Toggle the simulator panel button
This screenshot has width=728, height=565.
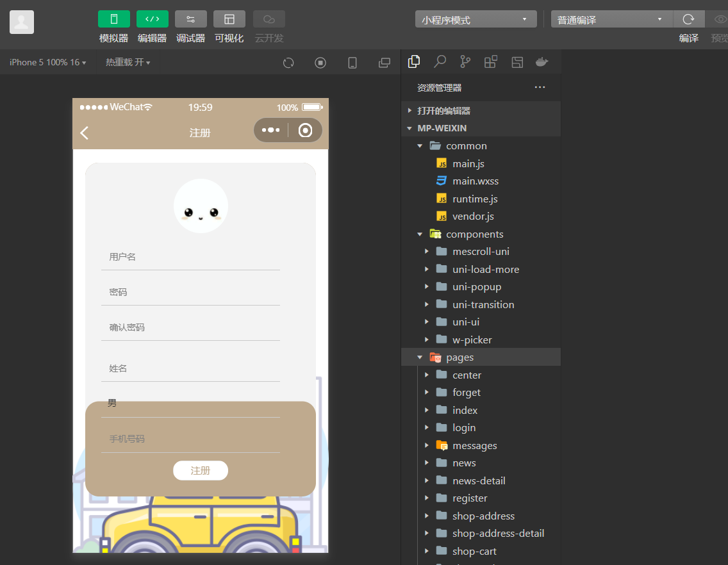(114, 19)
